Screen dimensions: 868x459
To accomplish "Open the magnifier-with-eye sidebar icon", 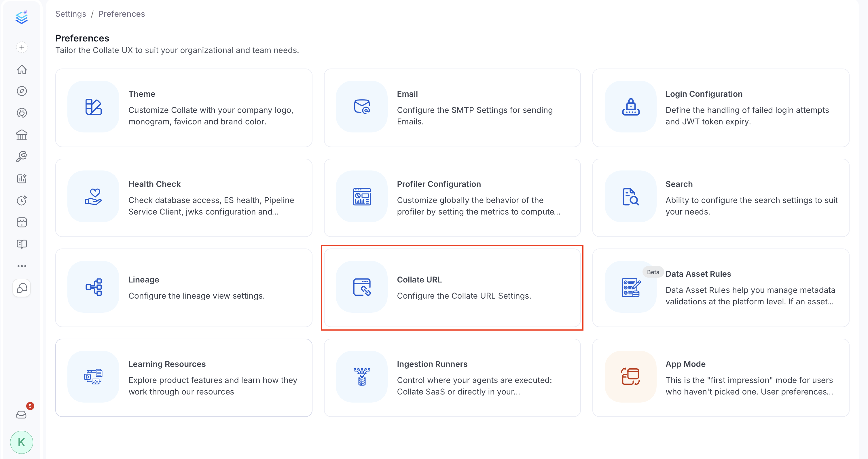I will tap(22, 157).
